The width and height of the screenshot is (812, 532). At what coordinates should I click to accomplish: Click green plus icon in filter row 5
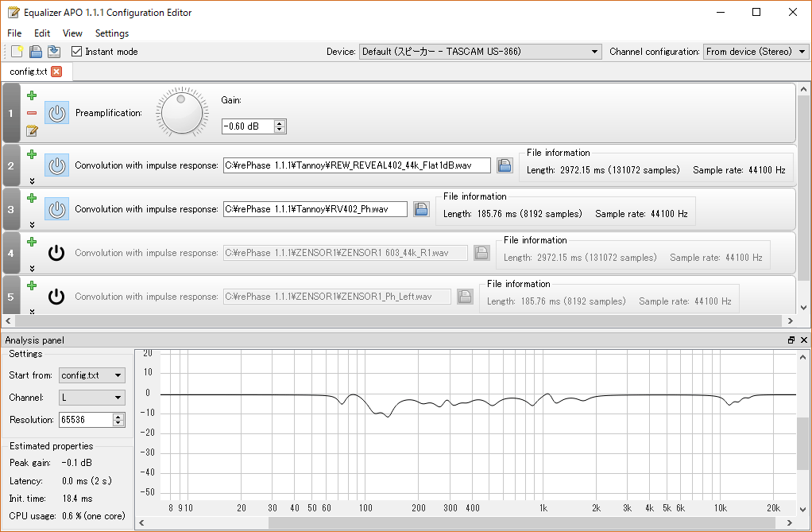tap(32, 285)
